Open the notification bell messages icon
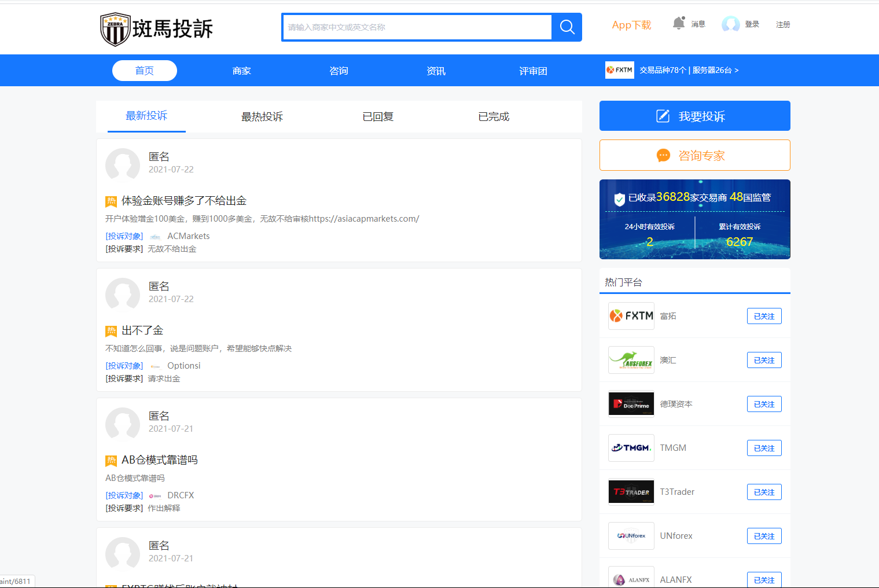The image size is (879, 588). point(679,23)
